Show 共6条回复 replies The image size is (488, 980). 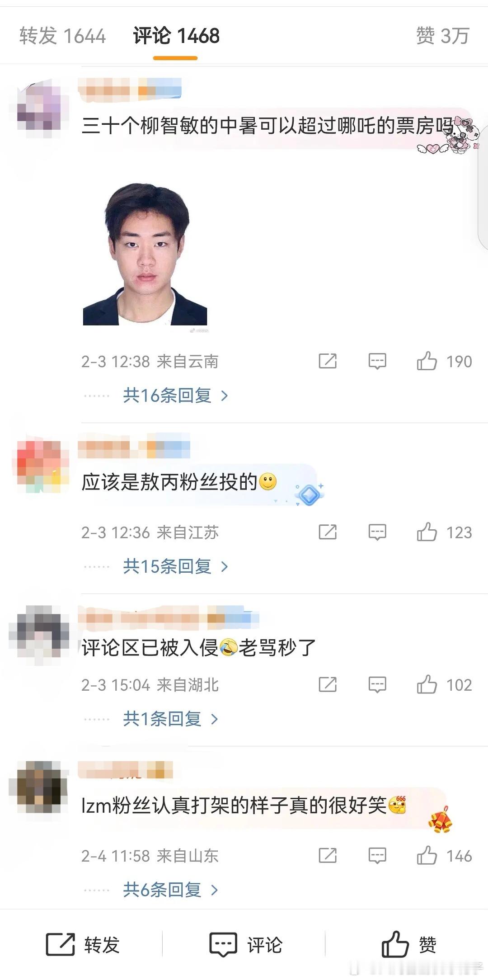170,890
